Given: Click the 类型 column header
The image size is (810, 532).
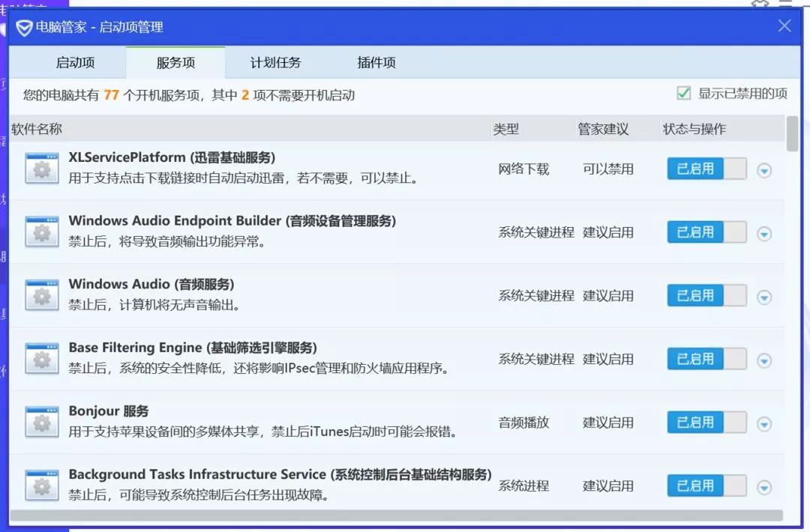Looking at the screenshot, I should pyautogui.click(x=505, y=129).
